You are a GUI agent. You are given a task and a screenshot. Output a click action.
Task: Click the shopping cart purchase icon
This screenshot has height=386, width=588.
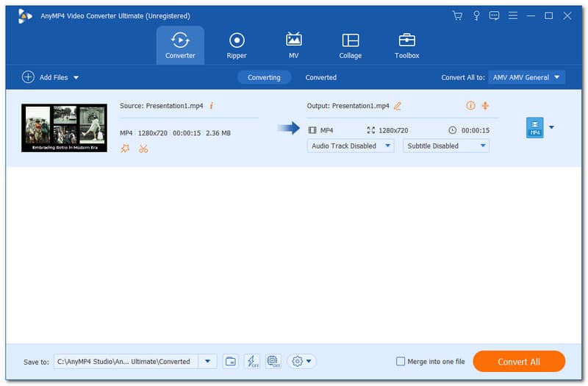click(457, 15)
